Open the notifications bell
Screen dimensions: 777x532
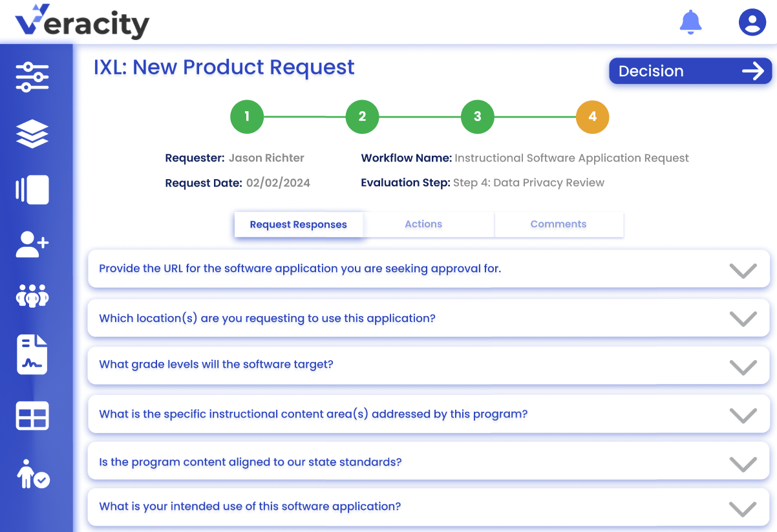click(x=690, y=23)
